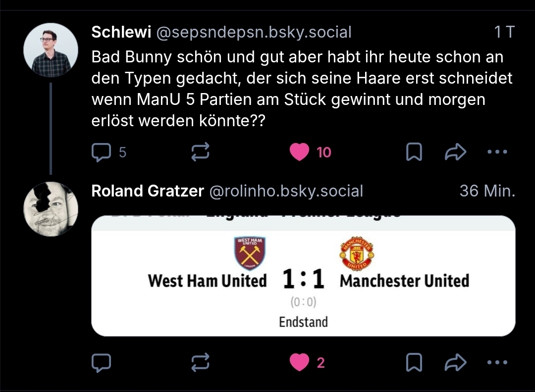535x392 pixels.
Task: Open more options for Schlewi's post
Action: (497, 152)
